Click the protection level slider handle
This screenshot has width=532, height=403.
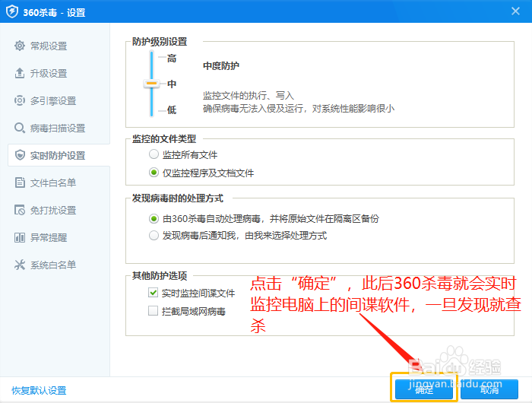(151, 84)
